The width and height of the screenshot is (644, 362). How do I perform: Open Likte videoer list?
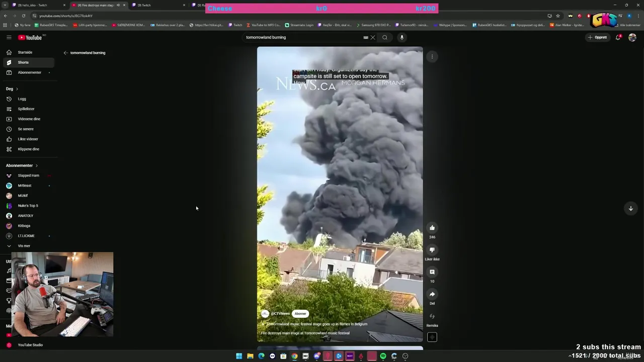coord(28,139)
